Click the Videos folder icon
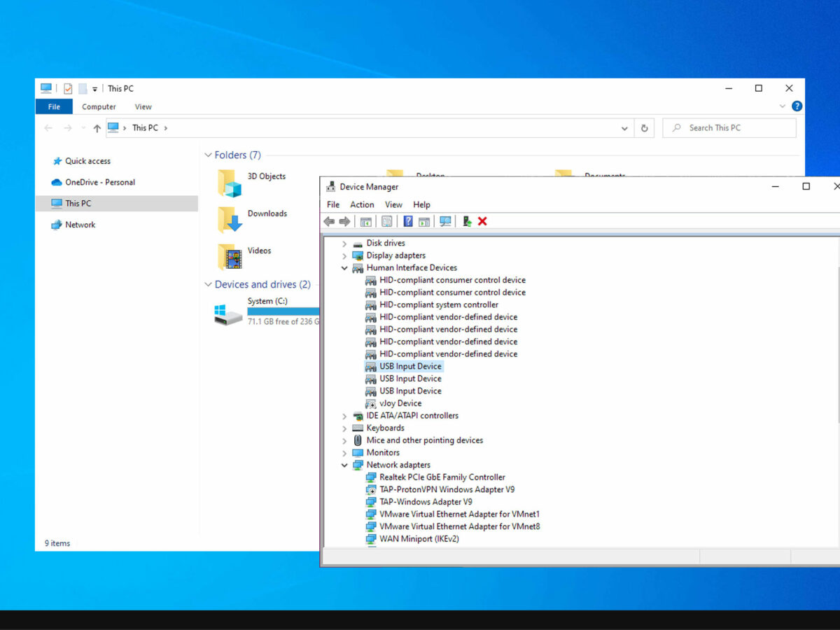This screenshot has height=630, width=840. pos(230,257)
